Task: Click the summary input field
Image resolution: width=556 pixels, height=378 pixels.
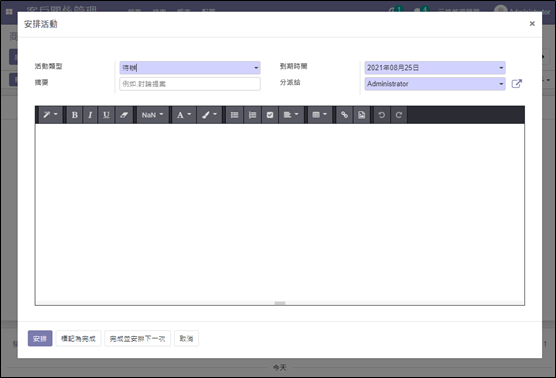Action: tap(190, 84)
